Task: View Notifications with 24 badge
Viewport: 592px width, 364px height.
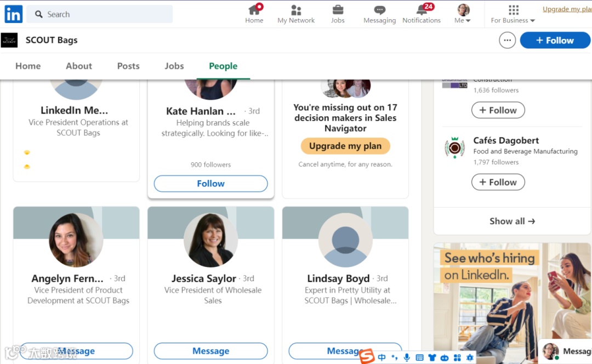Action: (422, 14)
